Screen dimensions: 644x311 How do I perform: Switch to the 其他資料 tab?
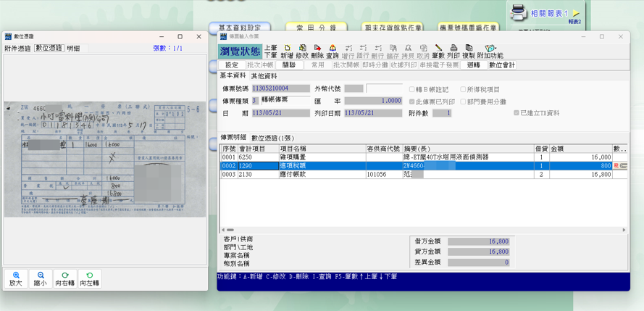click(x=264, y=76)
